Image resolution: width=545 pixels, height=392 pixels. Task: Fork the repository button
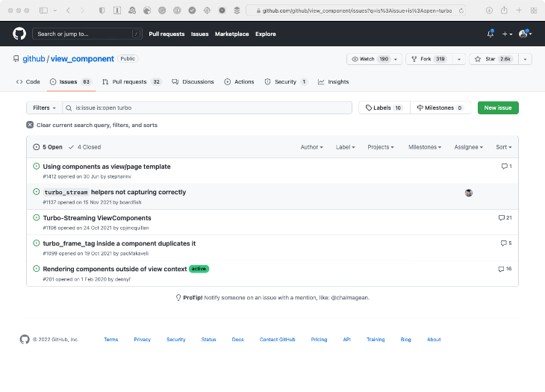pos(429,59)
